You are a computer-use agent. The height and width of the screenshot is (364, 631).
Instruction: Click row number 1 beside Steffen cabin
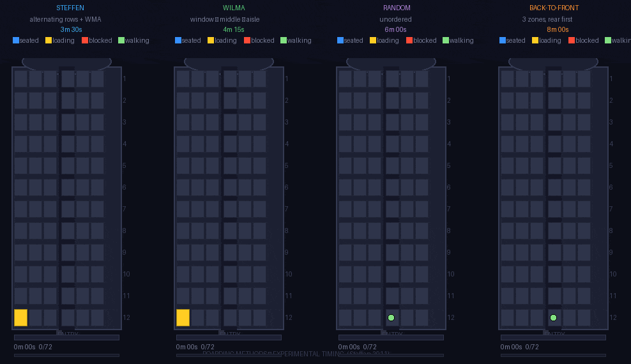tap(125, 79)
